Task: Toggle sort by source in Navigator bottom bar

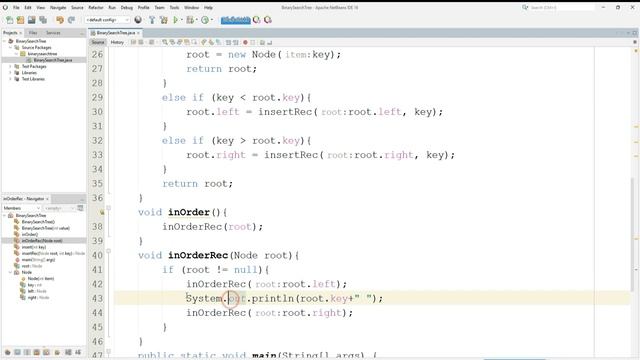Action: tap(78, 352)
